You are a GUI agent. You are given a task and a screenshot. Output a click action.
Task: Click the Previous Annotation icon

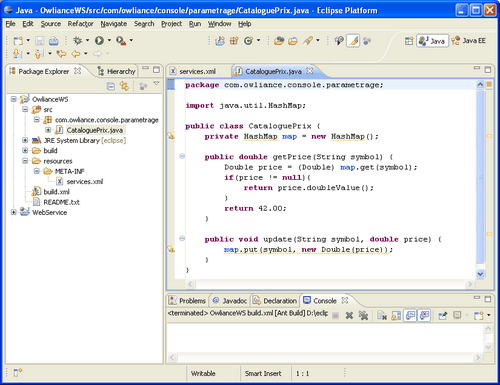pos(39,53)
